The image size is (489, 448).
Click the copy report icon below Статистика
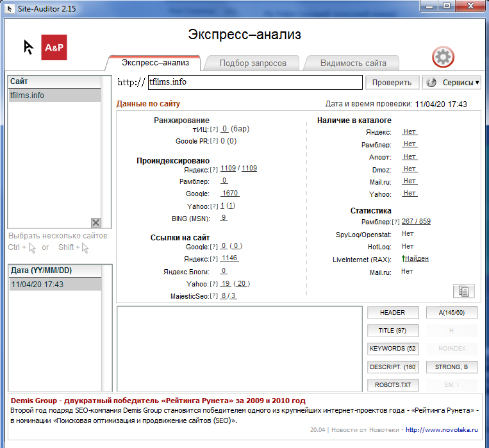463,291
